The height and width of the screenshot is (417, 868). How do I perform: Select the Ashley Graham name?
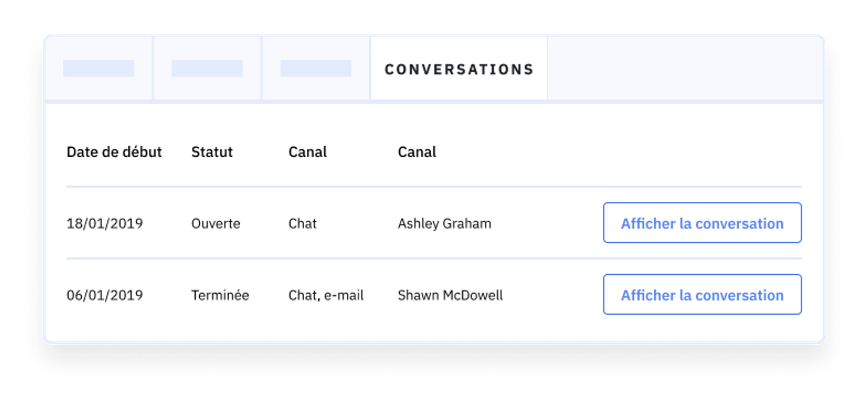tap(444, 224)
